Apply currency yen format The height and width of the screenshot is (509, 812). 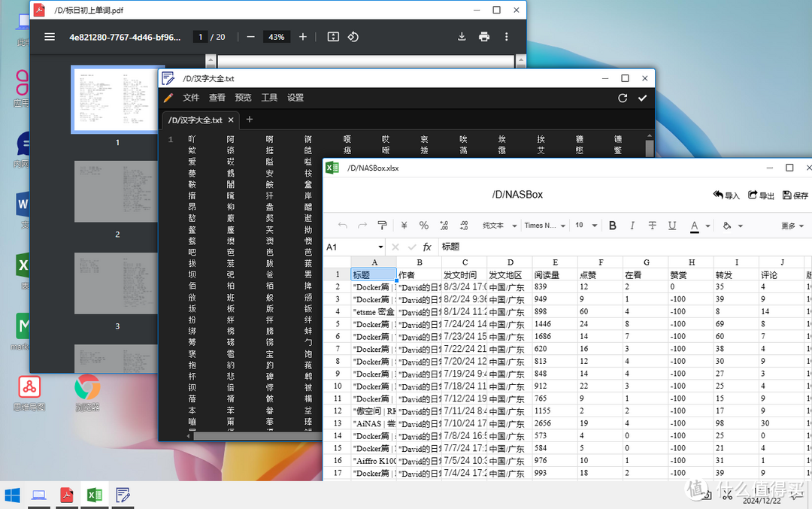point(404,226)
